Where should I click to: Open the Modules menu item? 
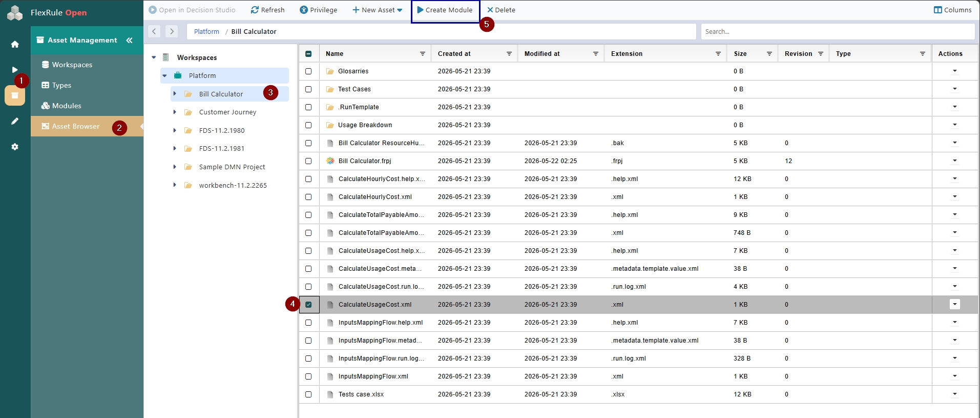point(87,106)
